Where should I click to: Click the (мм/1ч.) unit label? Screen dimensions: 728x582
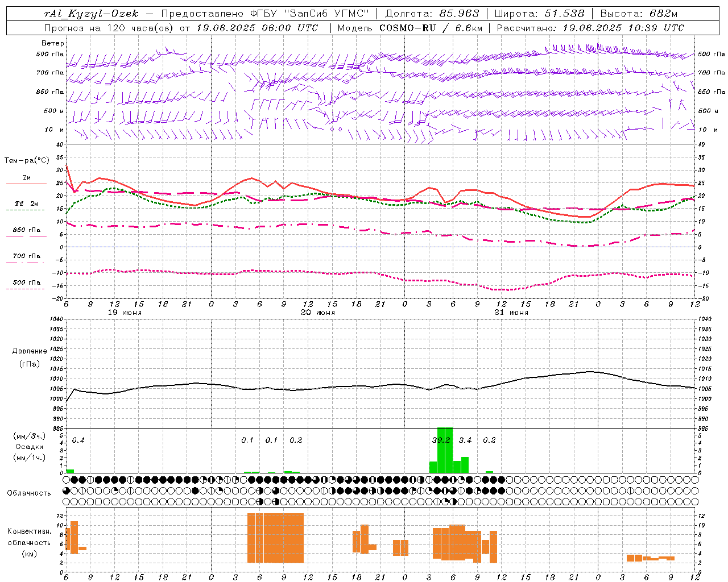point(30,458)
